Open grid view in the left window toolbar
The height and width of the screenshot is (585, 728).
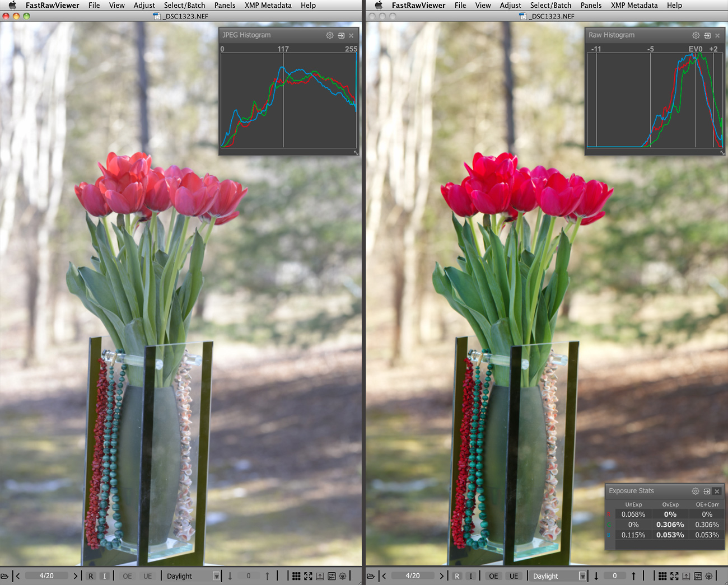click(x=296, y=576)
